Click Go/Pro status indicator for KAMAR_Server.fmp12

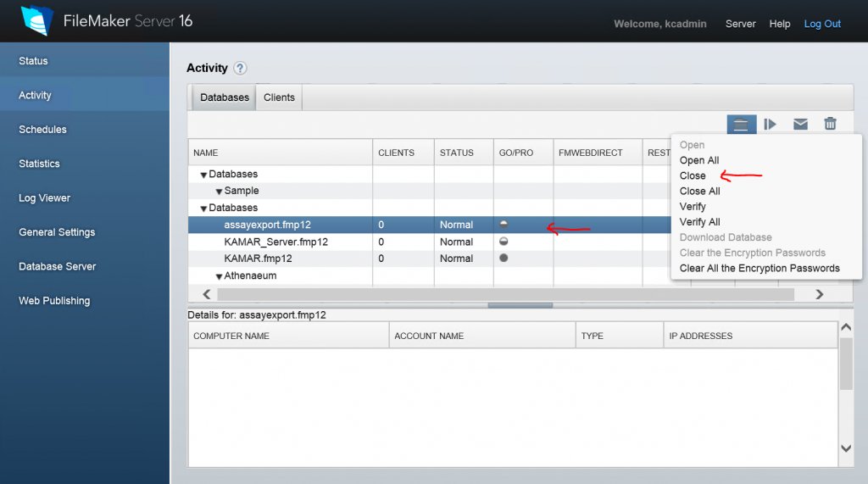click(x=504, y=242)
